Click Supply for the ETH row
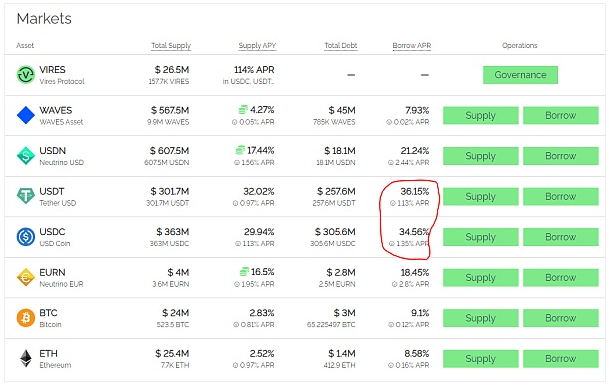The width and height of the screenshot is (609, 386). 480,359
